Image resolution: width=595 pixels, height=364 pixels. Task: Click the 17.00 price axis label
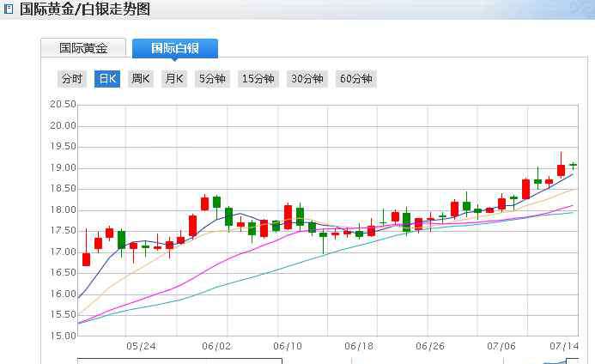coord(63,252)
